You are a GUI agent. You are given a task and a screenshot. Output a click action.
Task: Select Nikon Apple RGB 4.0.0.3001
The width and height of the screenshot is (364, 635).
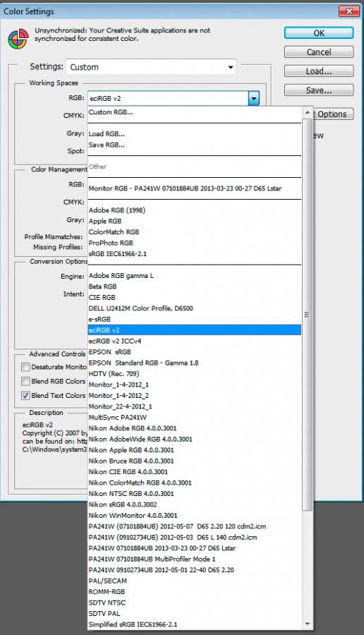click(195, 450)
